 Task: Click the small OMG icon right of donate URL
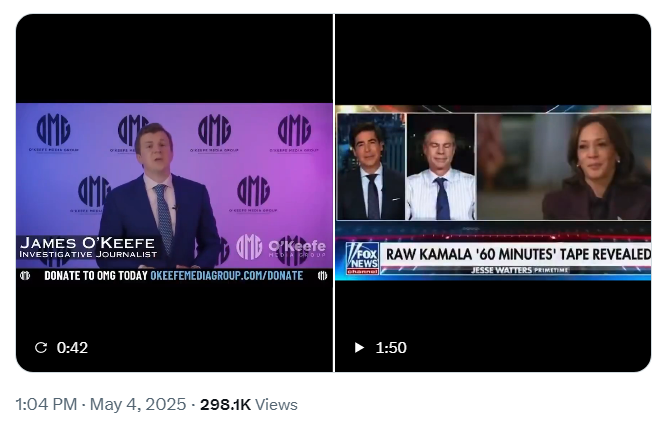click(322, 276)
